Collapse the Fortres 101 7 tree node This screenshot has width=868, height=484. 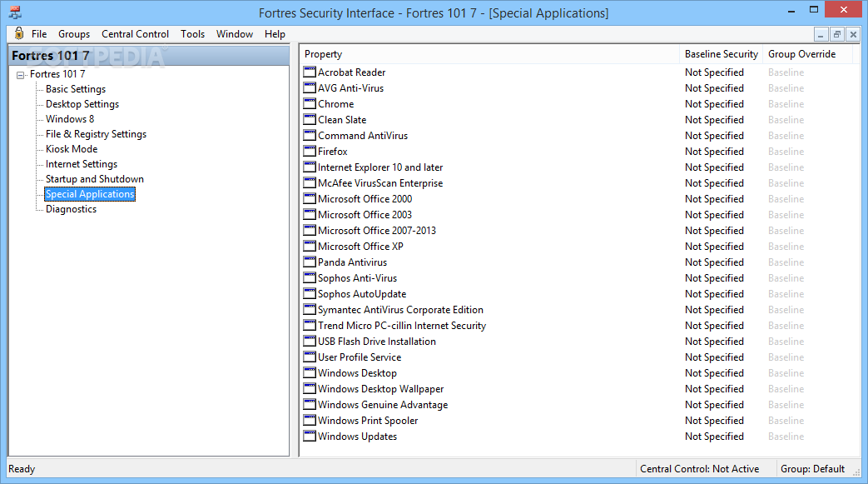click(21, 75)
